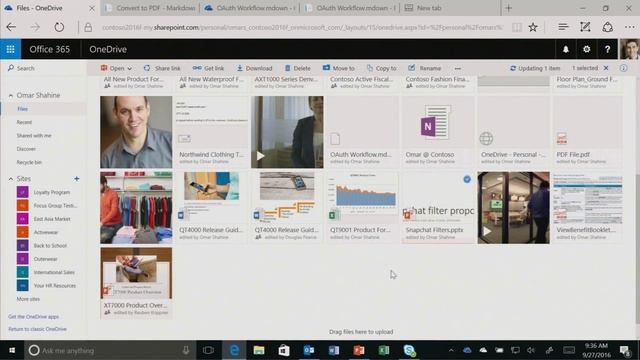Screen dimensions: 640x360
Task: Open the notifications bell
Action: point(566,49)
